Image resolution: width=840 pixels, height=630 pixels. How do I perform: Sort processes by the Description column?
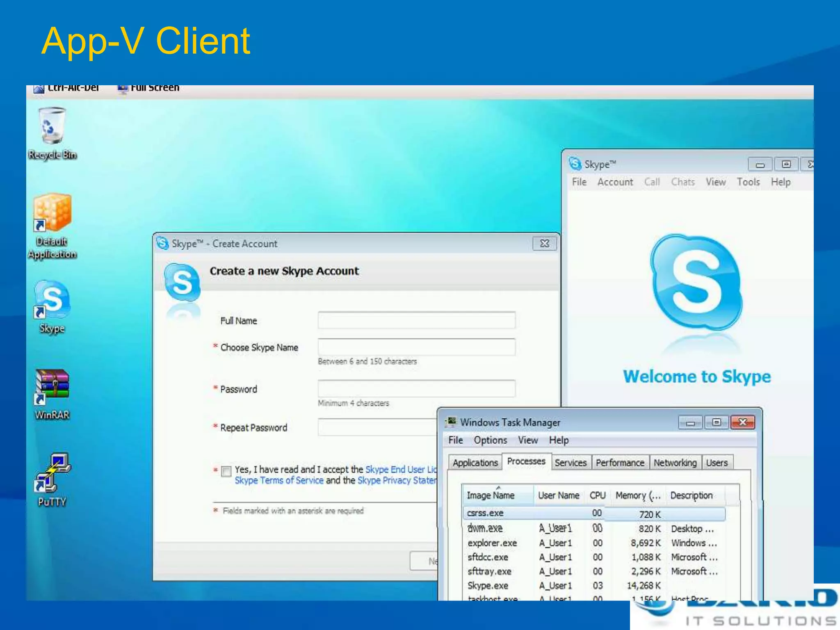click(x=695, y=495)
